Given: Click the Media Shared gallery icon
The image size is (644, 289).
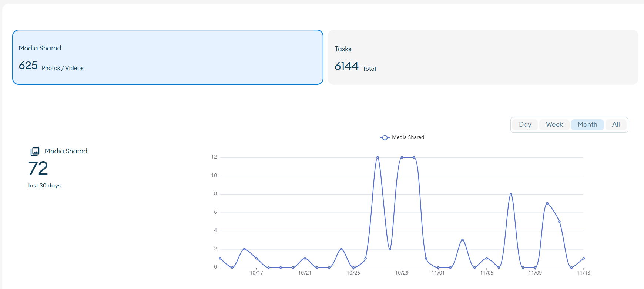Looking at the screenshot, I should pyautogui.click(x=35, y=151).
